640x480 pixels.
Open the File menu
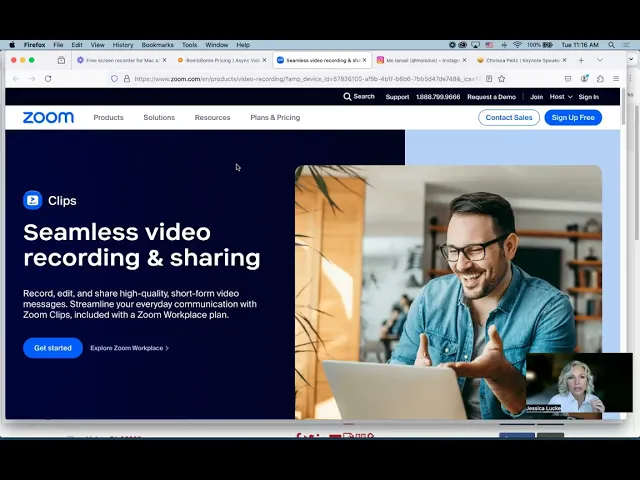[x=58, y=45]
